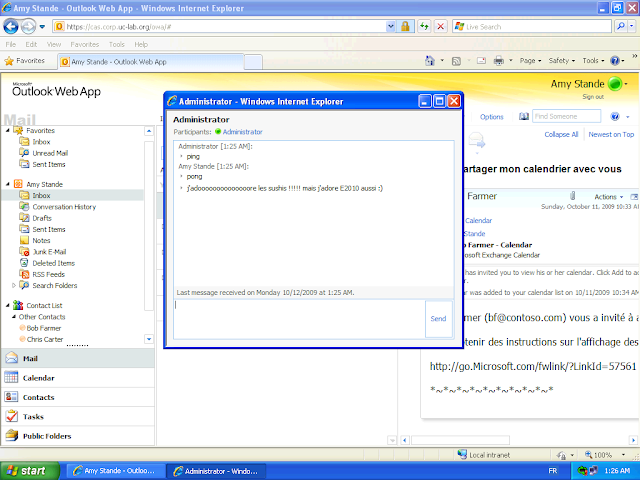640x480 pixels.
Task: Open the Tools menu in menu bar
Action: click(x=116, y=44)
